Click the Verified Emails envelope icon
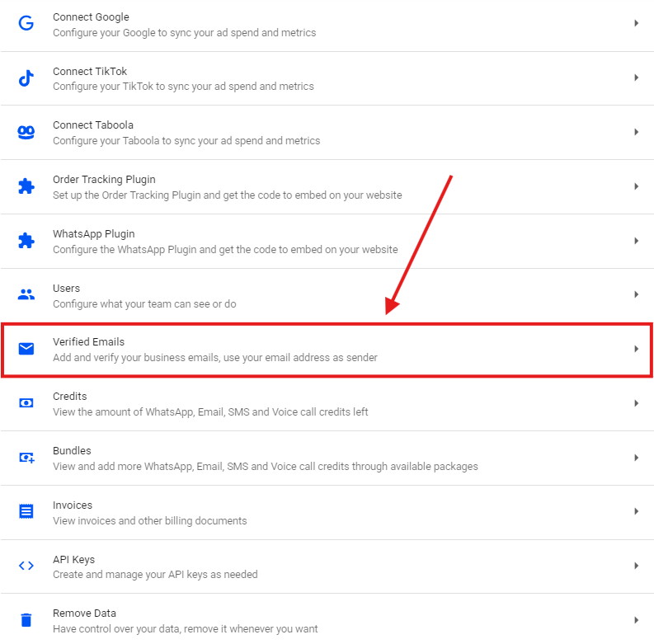This screenshot has width=654, height=644. click(x=26, y=349)
